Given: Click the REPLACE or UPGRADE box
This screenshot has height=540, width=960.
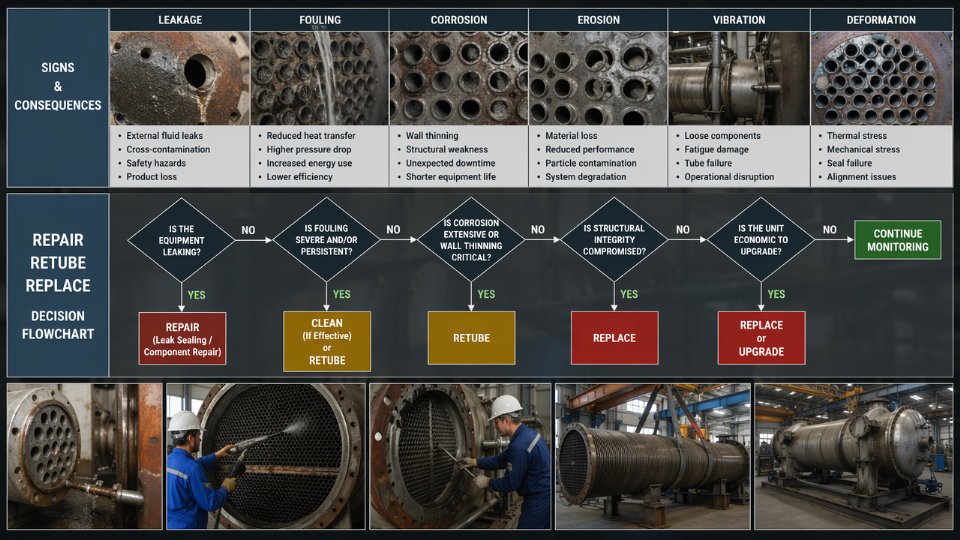Looking at the screenshot, I should (762, 338).
